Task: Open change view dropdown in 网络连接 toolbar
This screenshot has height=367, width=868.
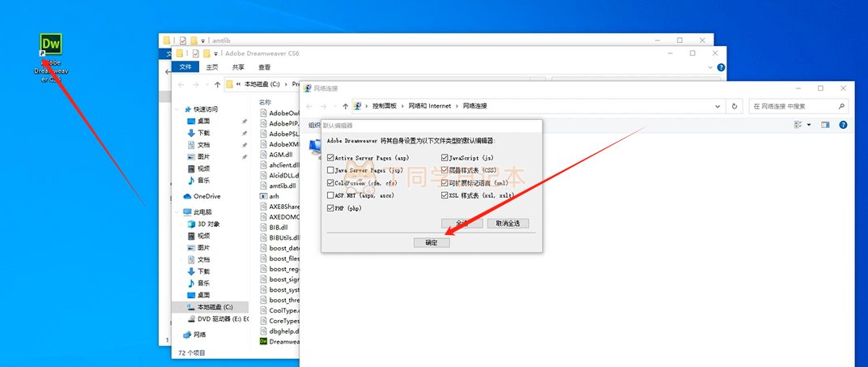Action: (809, 125)
